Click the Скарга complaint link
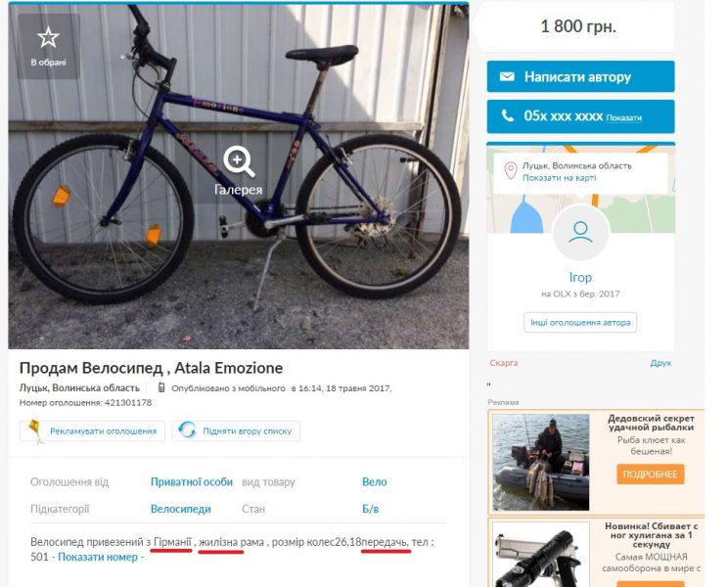 point(503,363)
